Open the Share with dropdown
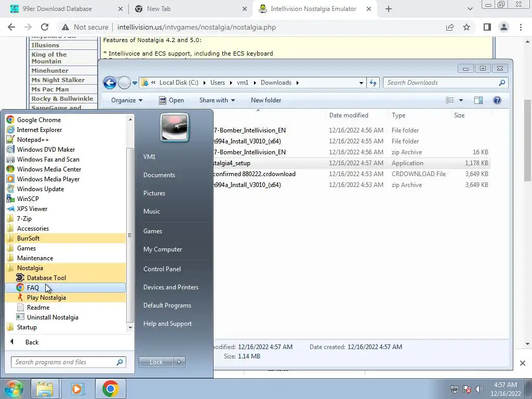This screenshot has height=399, width=532. click(x=217, y=100)
